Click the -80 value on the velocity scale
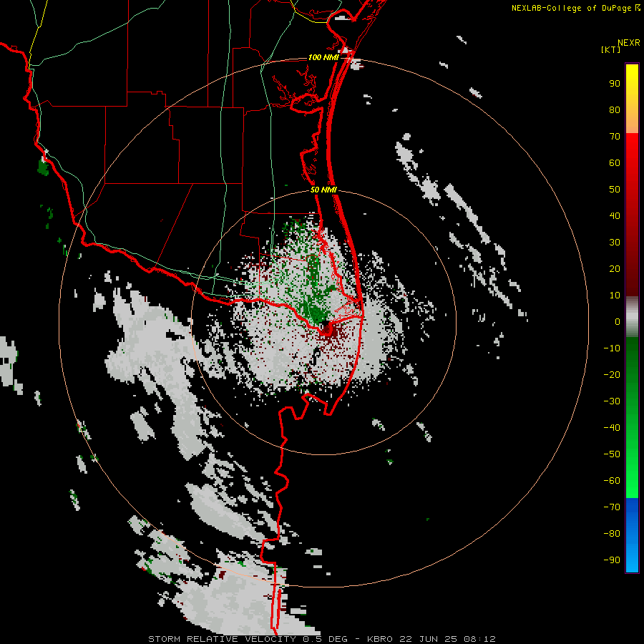Screen dimensions: 644x644 [612, 534]
